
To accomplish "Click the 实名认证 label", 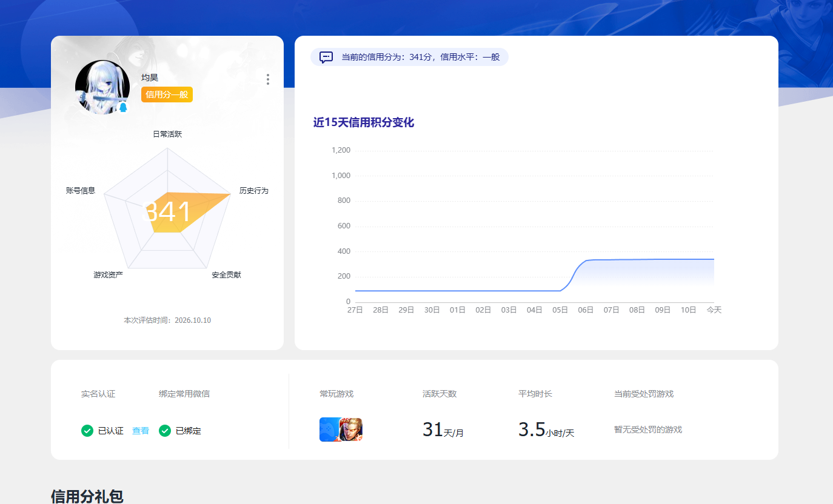I will (98, 394).
